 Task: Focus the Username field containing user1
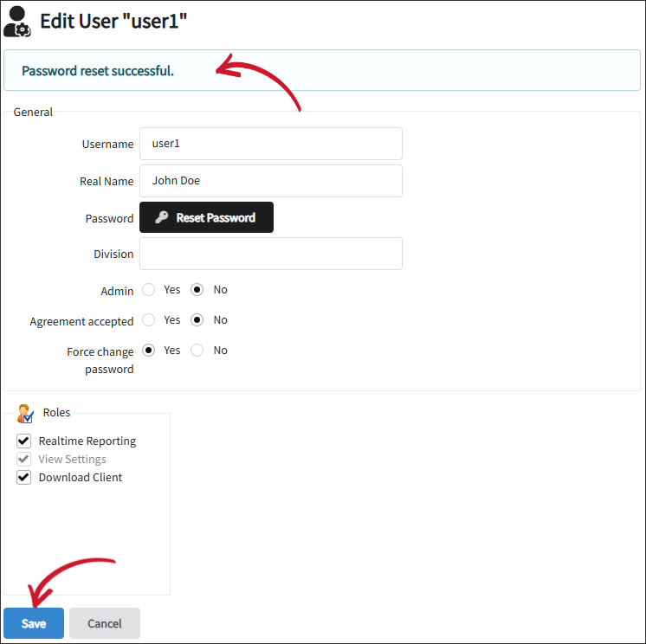tap(271, 144)
